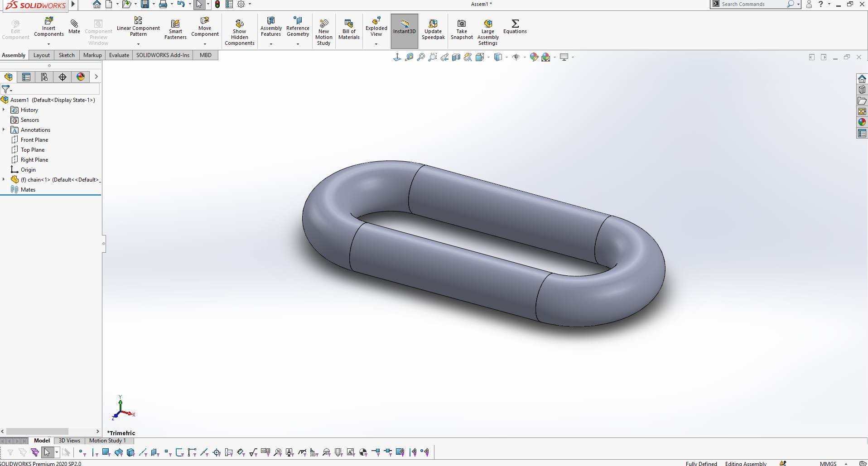
Task: Open DisplayManager tab
Action: click(x=81, y=77)
